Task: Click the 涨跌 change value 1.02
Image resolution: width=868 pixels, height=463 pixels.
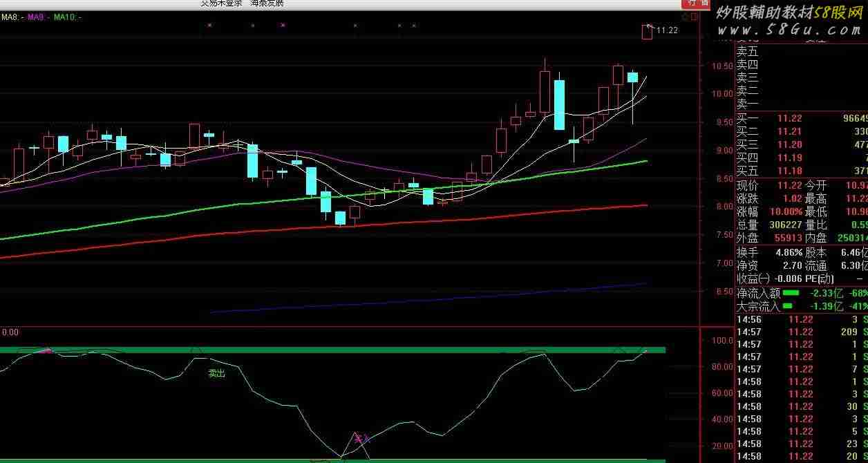Action: (793, 198)
